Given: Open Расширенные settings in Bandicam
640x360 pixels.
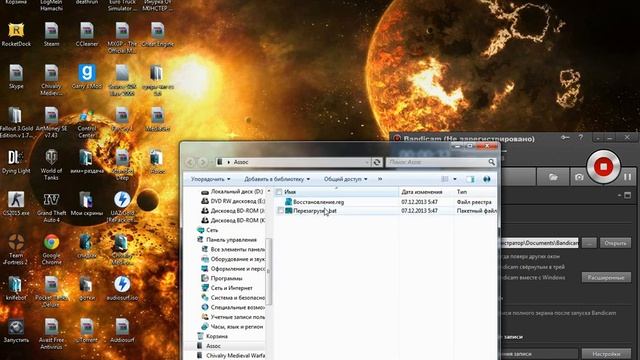Looking at the screenshot, I should 606,277.
